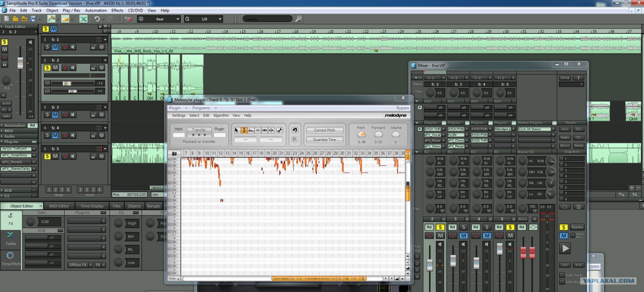
Task: Save the project with the floppy disk icon
Action: [33, 19]
